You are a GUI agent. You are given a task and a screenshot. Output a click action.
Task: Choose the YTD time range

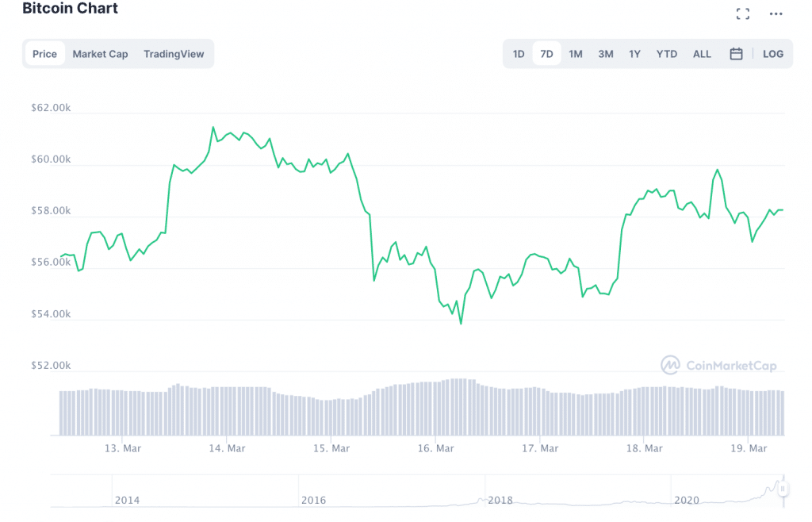click(667, 54)
